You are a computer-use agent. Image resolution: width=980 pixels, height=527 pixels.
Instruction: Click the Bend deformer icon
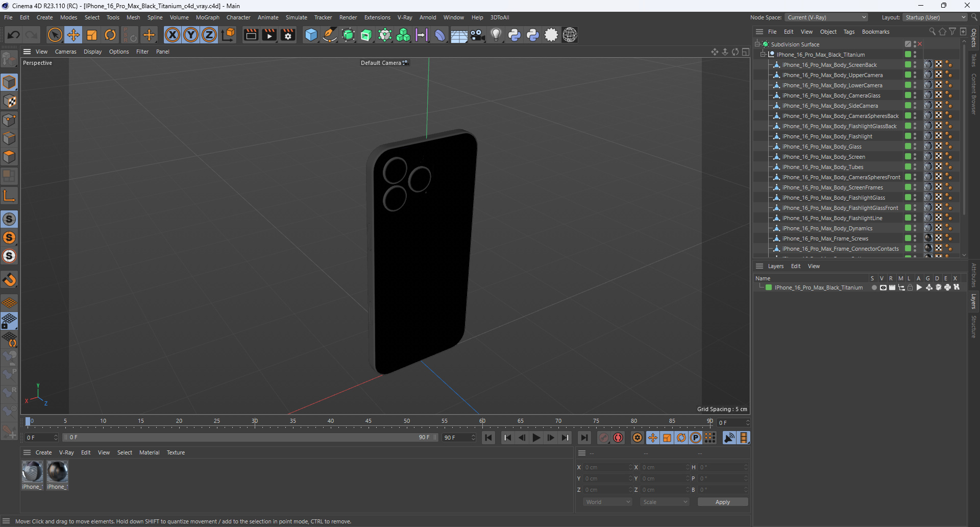pos(440,35)
